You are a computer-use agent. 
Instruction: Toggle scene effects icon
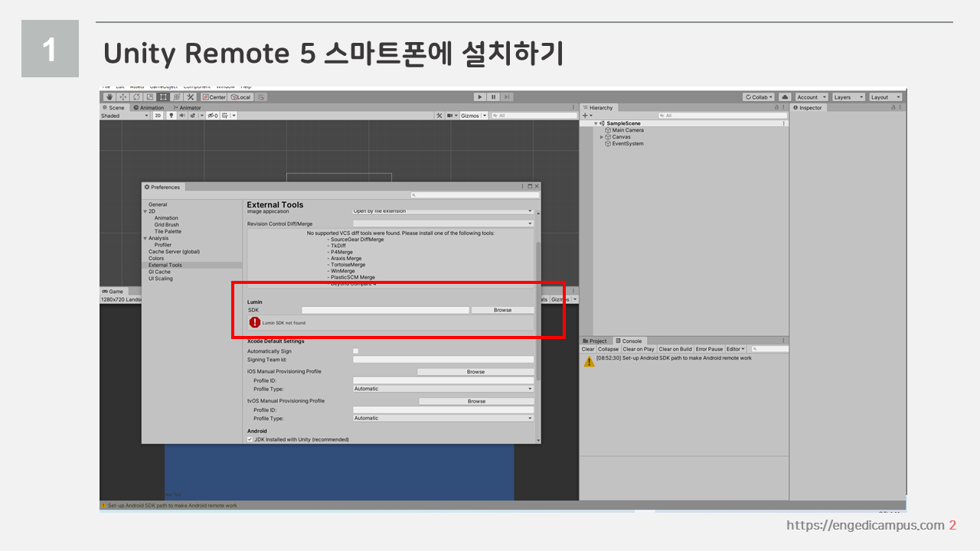tap(193, 116)
